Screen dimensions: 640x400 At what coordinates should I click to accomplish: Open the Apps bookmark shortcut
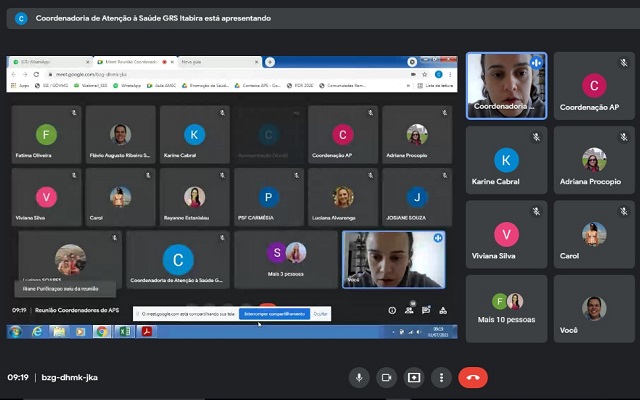pos(20,86)
